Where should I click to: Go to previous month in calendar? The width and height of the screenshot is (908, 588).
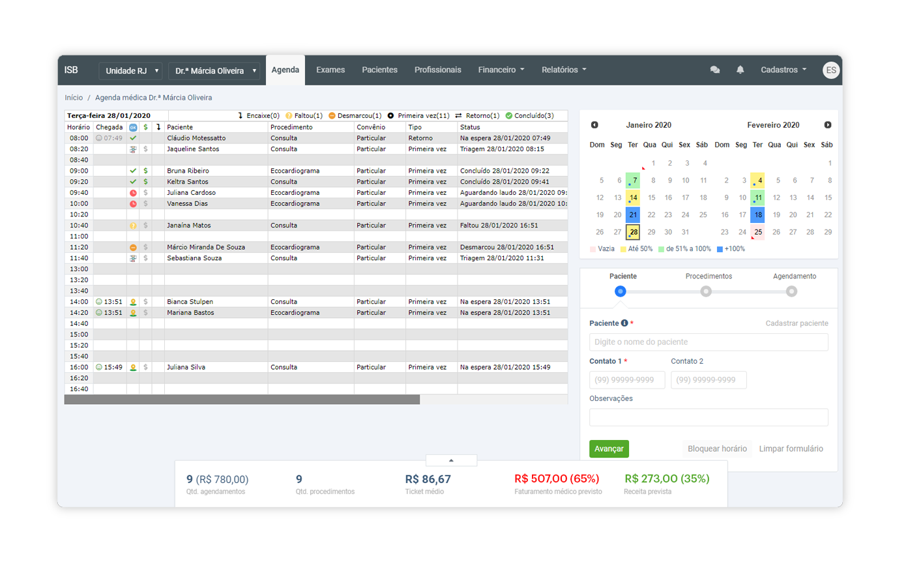[594, 125]
